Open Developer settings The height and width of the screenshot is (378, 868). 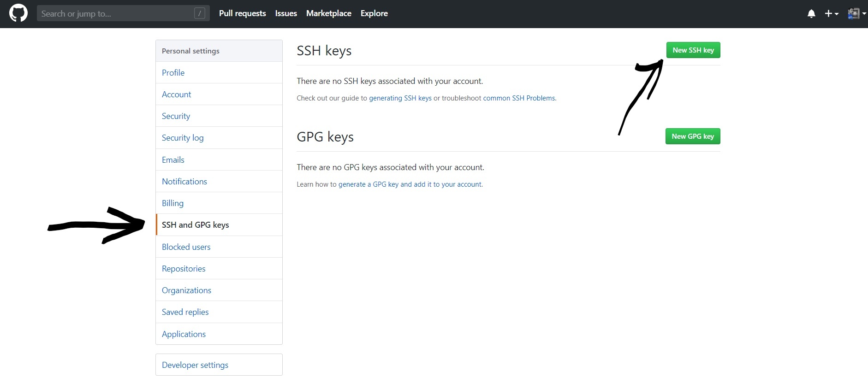pos(195,365)
